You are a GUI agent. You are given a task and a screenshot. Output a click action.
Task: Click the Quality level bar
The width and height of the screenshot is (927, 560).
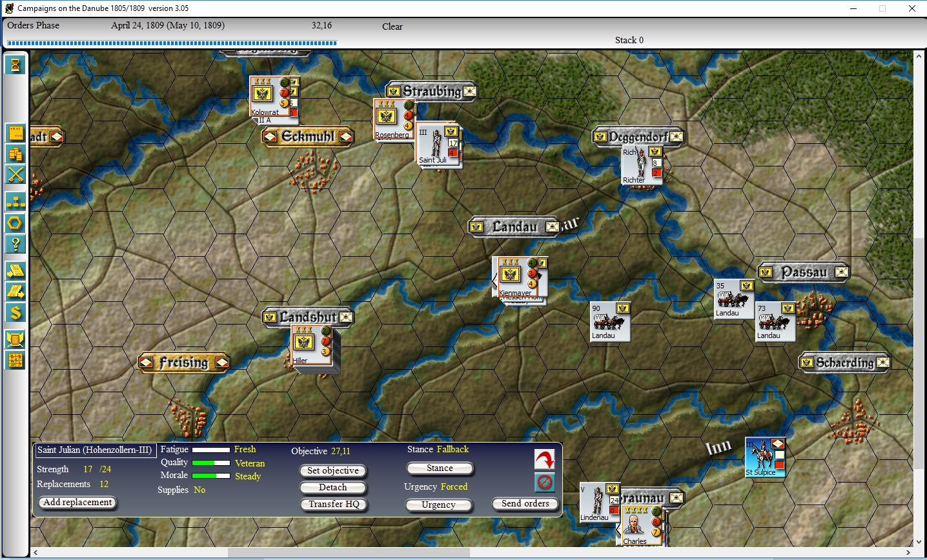[211, 463]
